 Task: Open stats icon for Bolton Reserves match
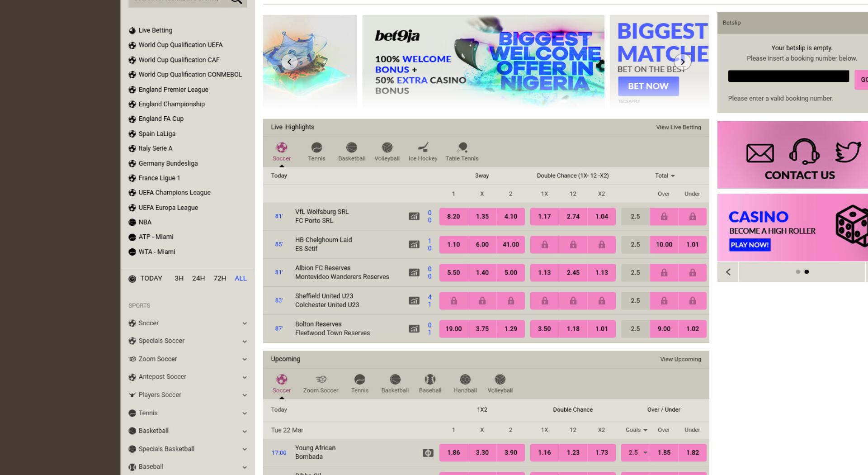pos(414,328)
